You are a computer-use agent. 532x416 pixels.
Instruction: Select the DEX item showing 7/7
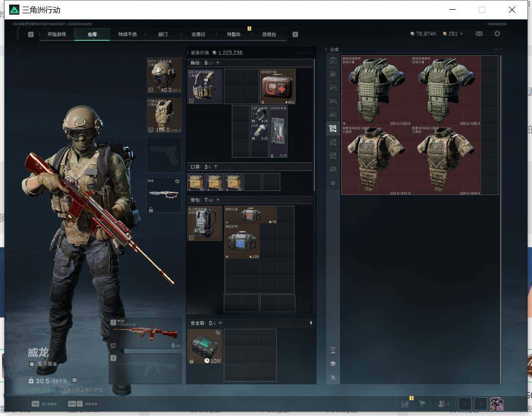coord(278,132)
